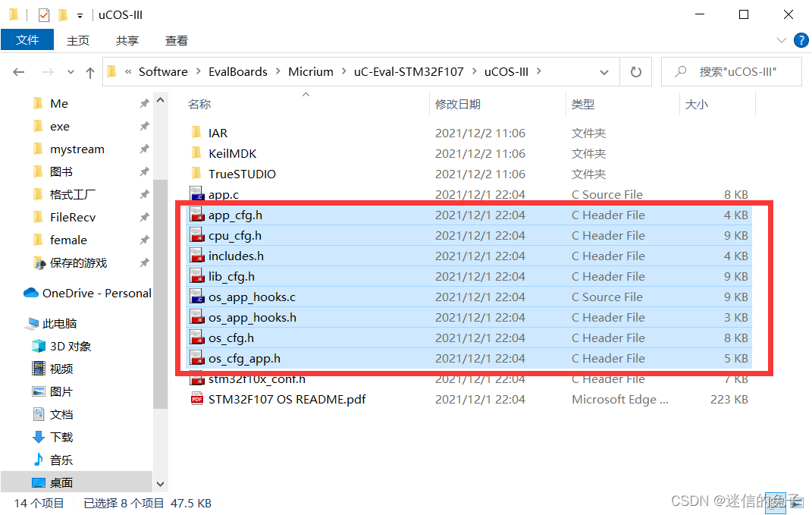Image resolution: width=812 pixels, height=515 pixels.
Task: Select the STM32F107 OS README PDF icon
Action: tap(197, 400)
